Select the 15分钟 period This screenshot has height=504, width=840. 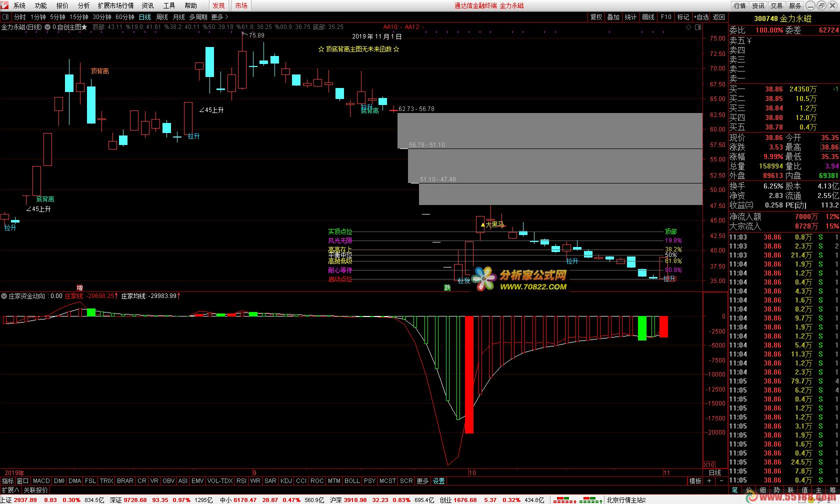(79, 17)
